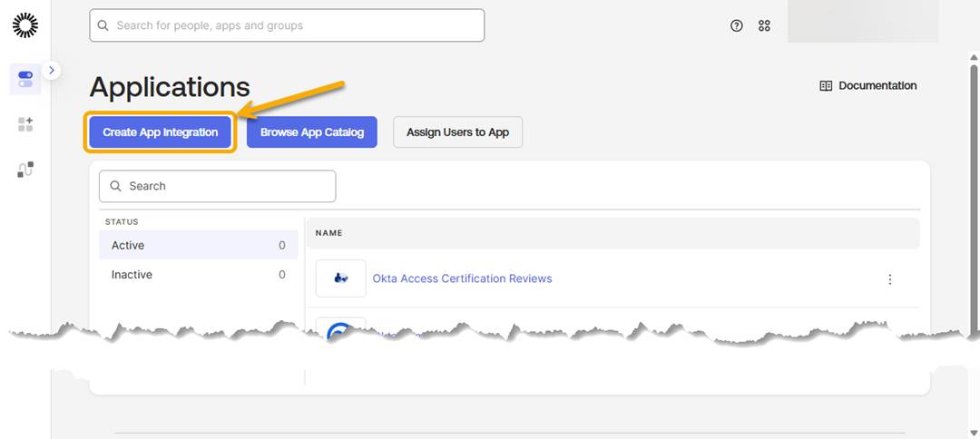
Task: Filter applications by Inactive status
Action: [x=198, y=275]
